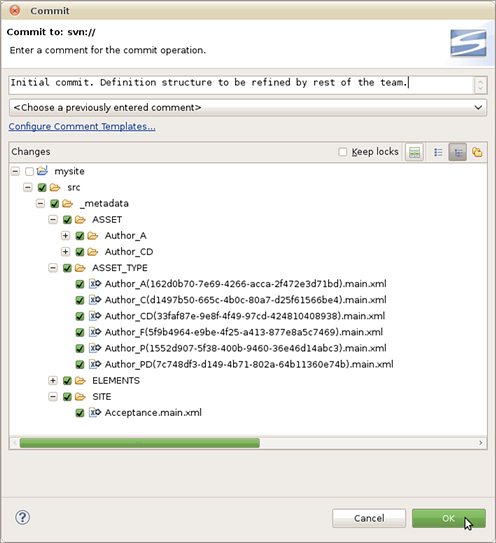Select the Author_PD main.xml tree item
Viewport: 496px width, 543px height.
pyautogui.click(x=249, y=364)
